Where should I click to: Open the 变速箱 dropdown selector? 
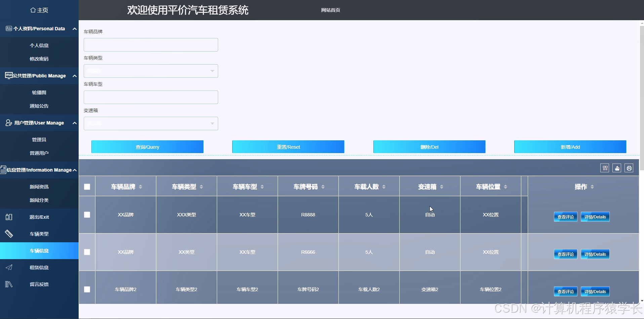point(151,123)
